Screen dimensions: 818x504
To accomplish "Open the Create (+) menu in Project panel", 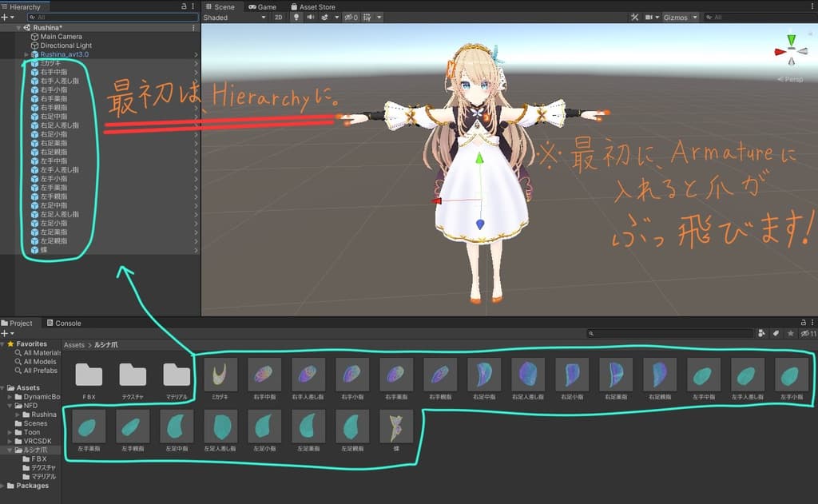I will coord(5,333).
